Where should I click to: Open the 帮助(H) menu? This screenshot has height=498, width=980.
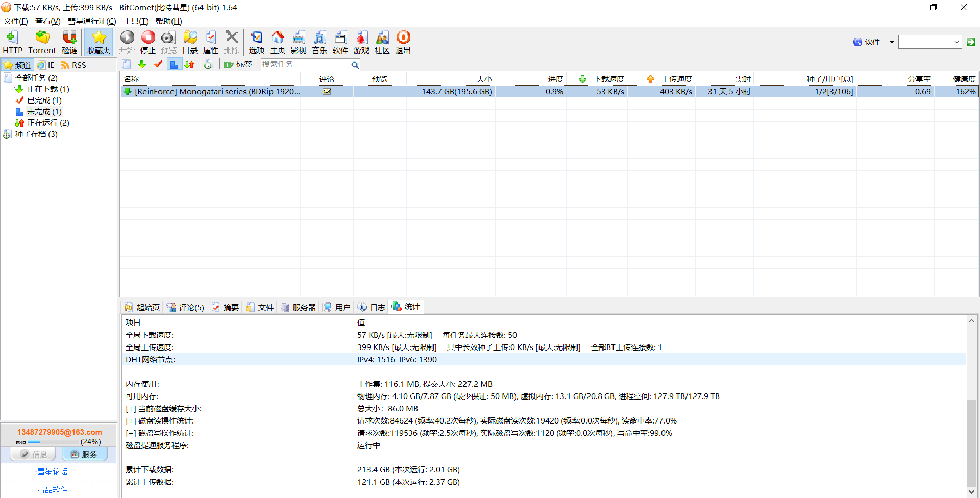tap(168, 21)
